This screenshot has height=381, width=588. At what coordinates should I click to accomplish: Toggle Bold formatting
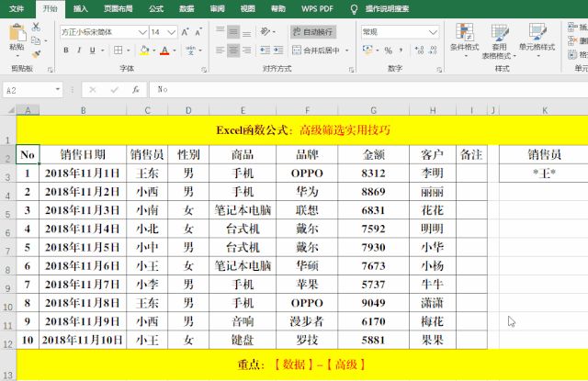(67, 50)
